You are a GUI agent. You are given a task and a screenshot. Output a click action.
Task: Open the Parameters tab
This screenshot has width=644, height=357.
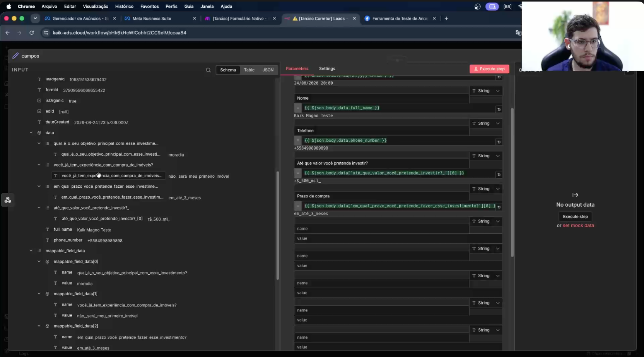(x=297, y=68)
